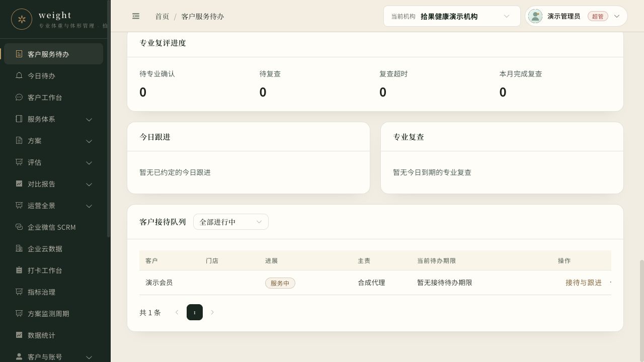Click the 企业云数据 building icon

[19, 248]
